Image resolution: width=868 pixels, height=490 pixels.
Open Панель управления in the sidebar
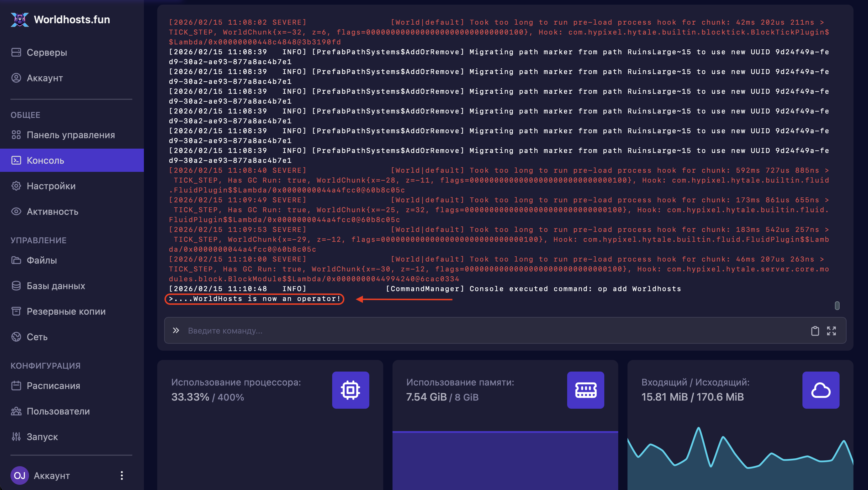point(70,135)
